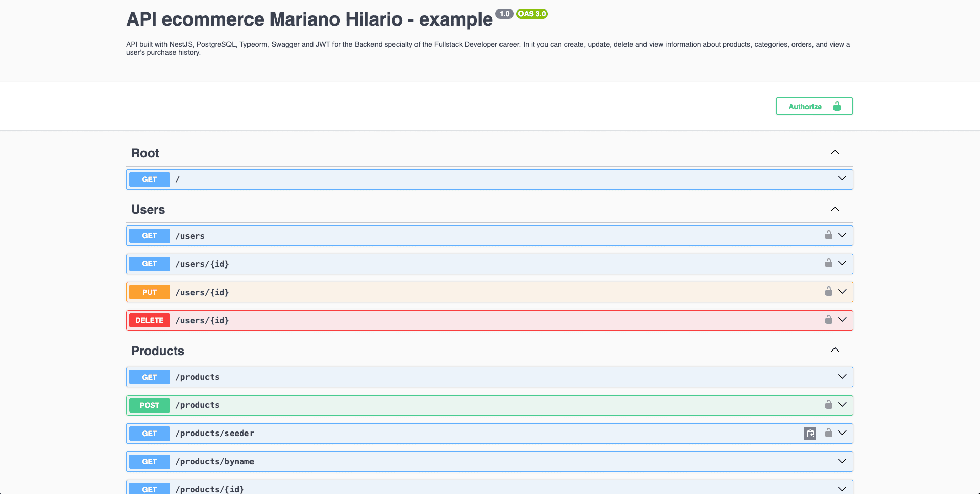Click the lock icon on PUT /users/{id}
Screen dimensions: 980x494
pyautogui.click(x=828, y=292)
